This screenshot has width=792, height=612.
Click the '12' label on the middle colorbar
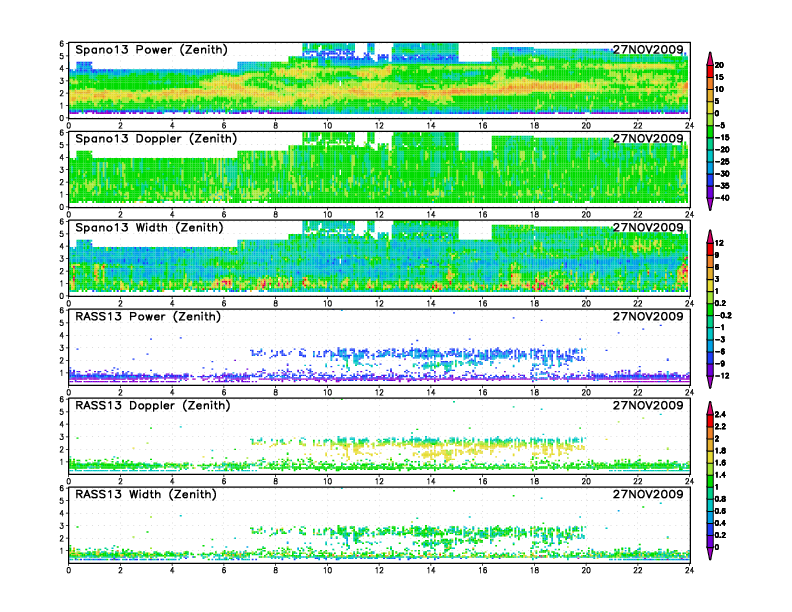[719, 243]
